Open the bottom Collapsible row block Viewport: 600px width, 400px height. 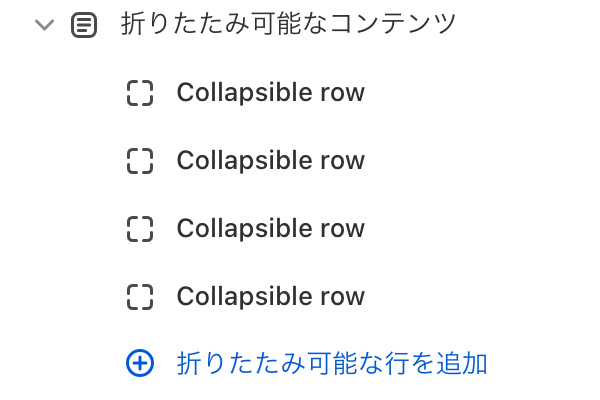point(270,297)
